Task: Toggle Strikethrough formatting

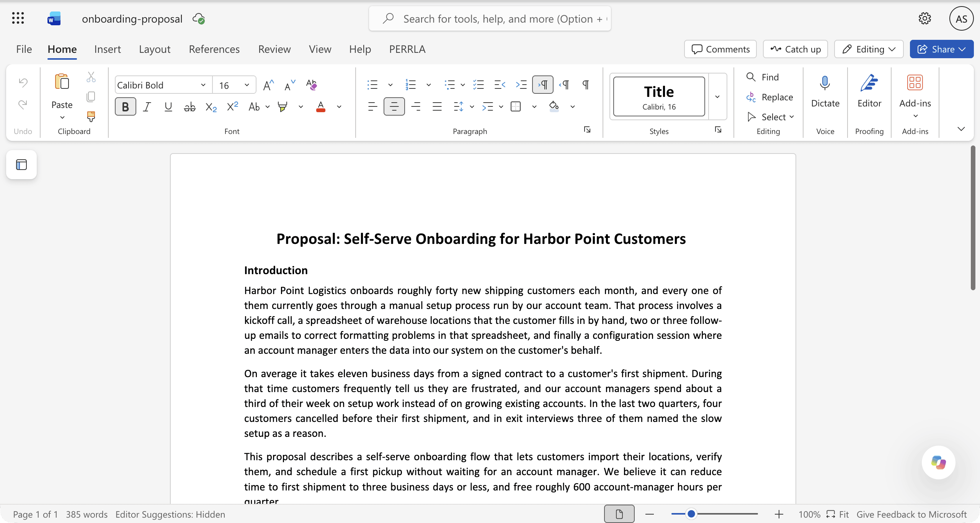Action: tap(189, 107)
